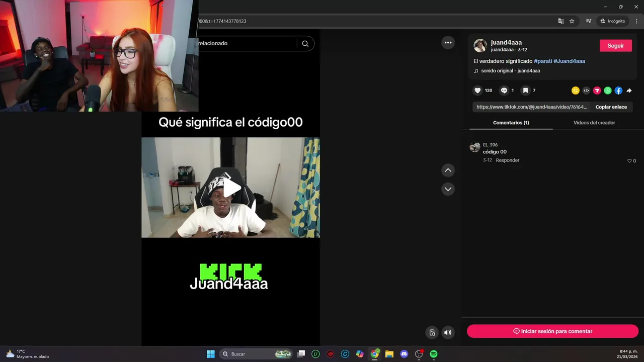This screenshot has width=644, height=362.
Task: Open the three-dot more options menu
Action: click(x=448, y=43)
